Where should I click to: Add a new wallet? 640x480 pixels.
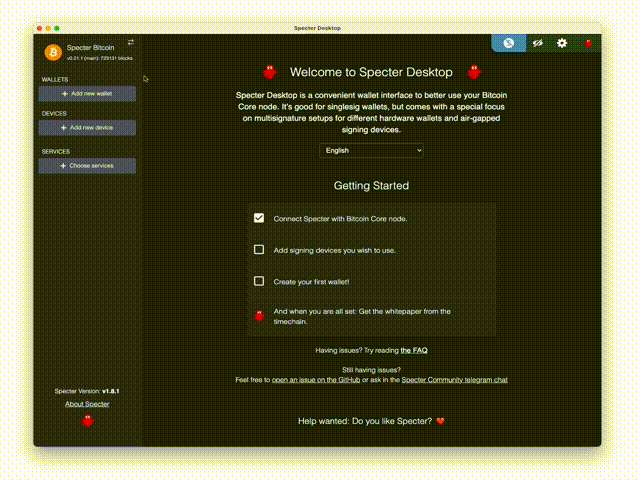click(x=87, y=93)
